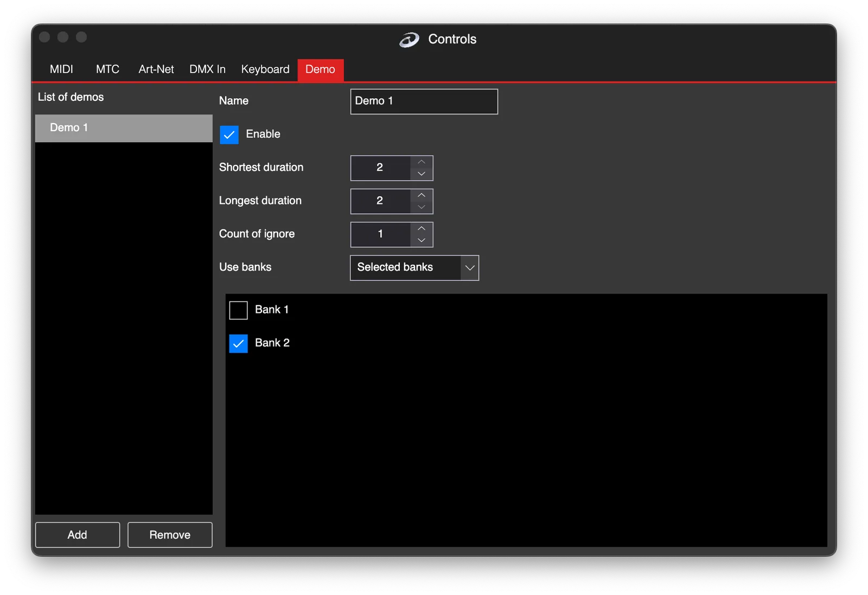Click the Remove demo button
Viewport: 868px width, 595px height.
pyautogui.click(x=170, y=535)
